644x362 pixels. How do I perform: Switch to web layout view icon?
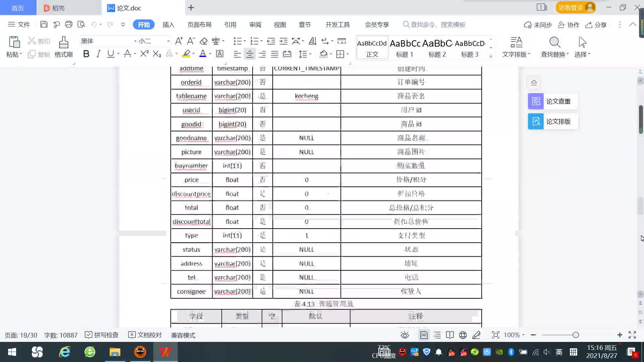463,335
